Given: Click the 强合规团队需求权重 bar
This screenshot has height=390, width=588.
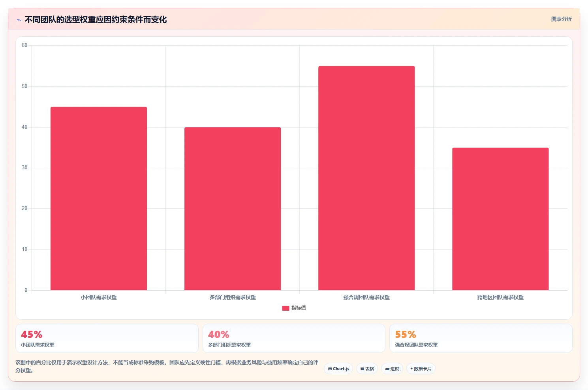Looking at the screenshot, I should 366,178.
